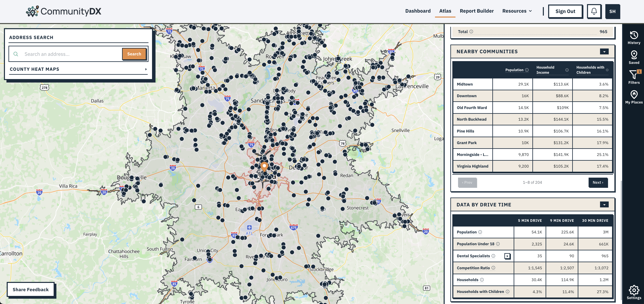Image resolution: width=644 pixels, height=304 pixels.
Task: Show info for Dental Specialists
Action: 493,256
